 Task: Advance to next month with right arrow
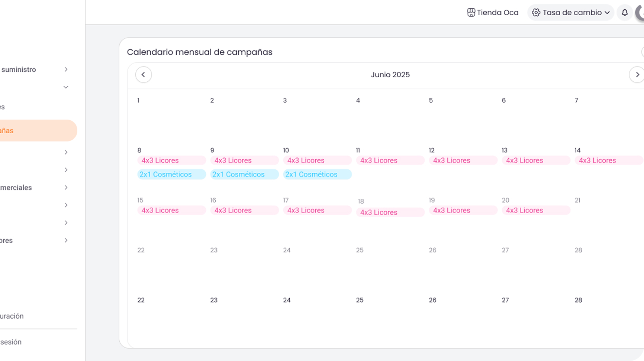point(637,75)
